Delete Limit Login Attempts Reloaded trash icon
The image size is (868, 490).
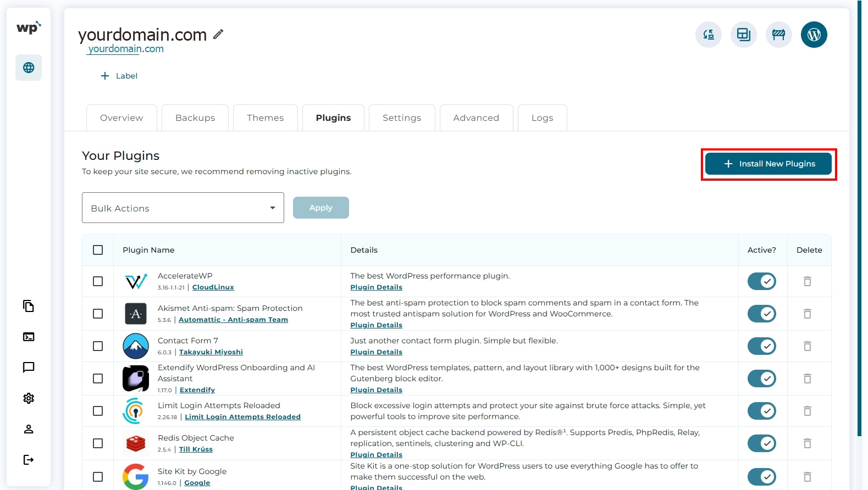tap(808, 411)
